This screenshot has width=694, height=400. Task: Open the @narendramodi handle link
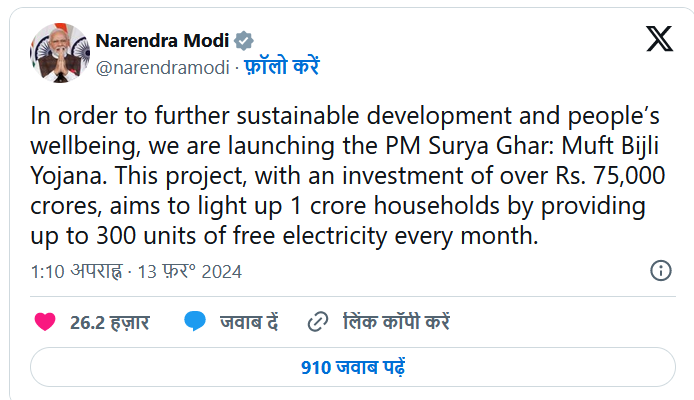click(162, 67)
